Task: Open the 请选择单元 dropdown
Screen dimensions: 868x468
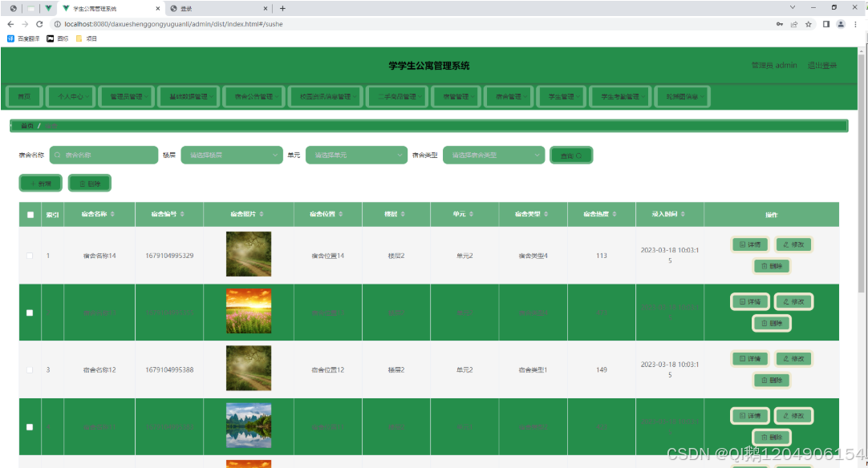Action: 355,155
